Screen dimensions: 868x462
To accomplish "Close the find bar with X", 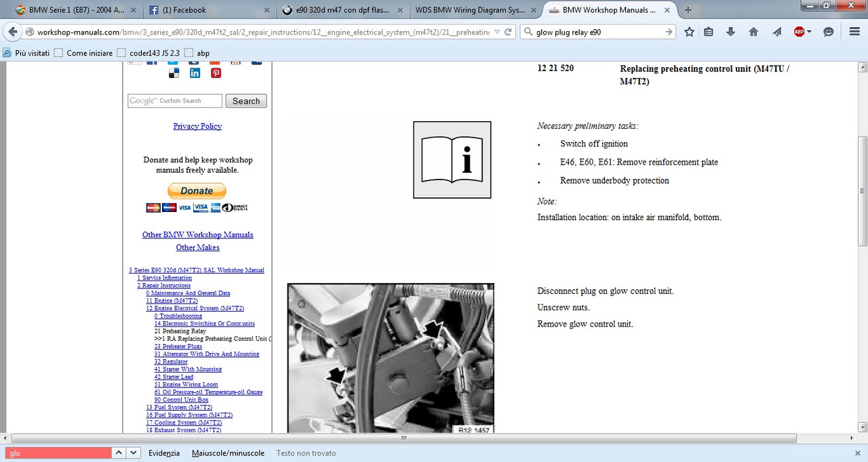I will 857,453.
